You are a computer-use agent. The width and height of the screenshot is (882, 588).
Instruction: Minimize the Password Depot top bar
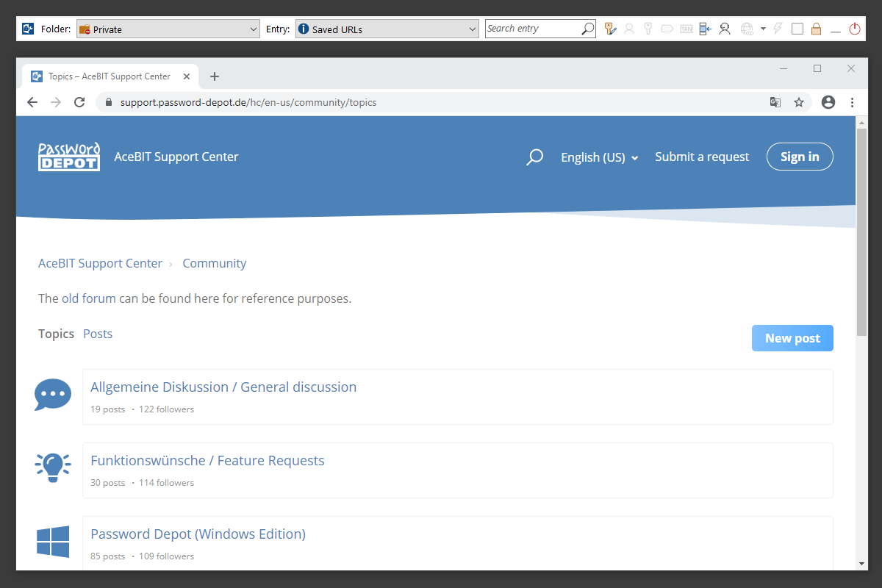835,30
